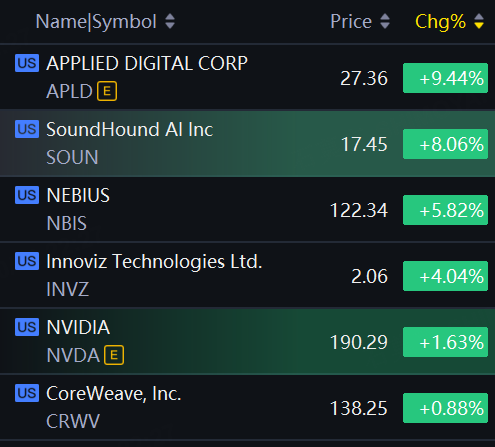Image resolution: width=495 pixels, height=447 pixels.
Task: Click the +5.82% change badge for NBIS
Action: [445, 210]
